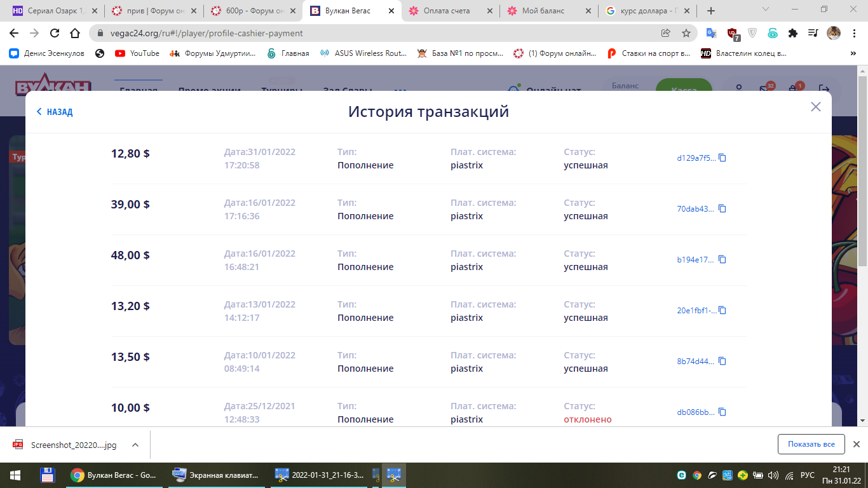Switch to the прив | Форум tab
Image resolution: width=868 pixels, height=488 pixels.
point(153,11)
